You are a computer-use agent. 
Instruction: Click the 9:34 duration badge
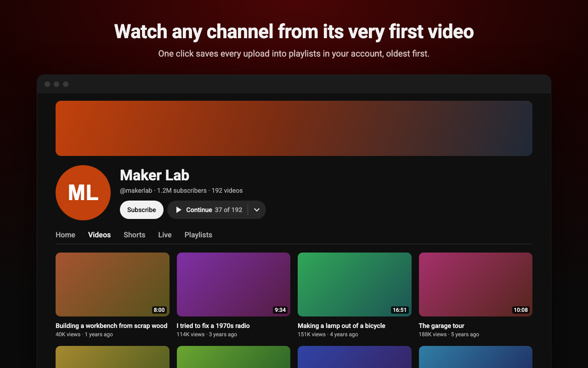tap(280, 310)
